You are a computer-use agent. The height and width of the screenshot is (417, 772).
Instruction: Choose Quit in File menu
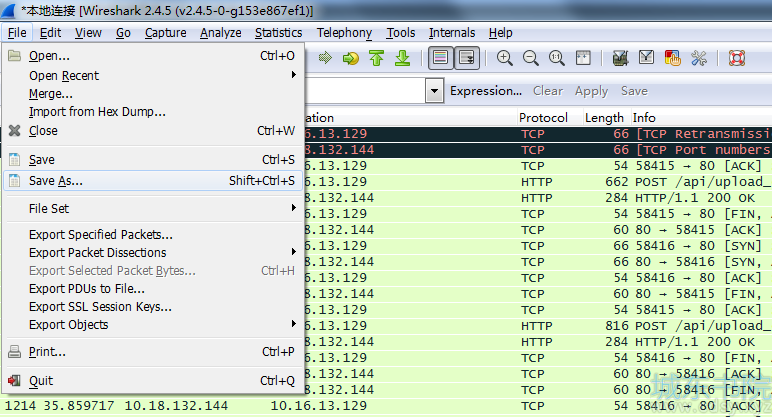pyautogui.click(x=153, y=381)
